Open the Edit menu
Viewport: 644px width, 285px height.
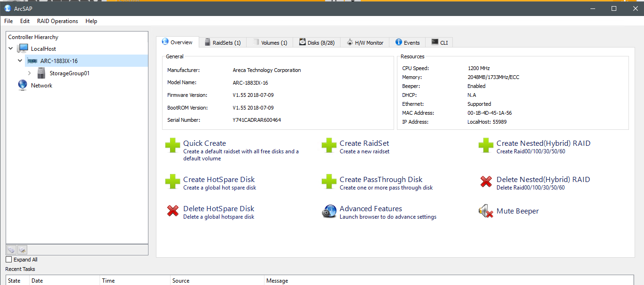coord(25,21)
